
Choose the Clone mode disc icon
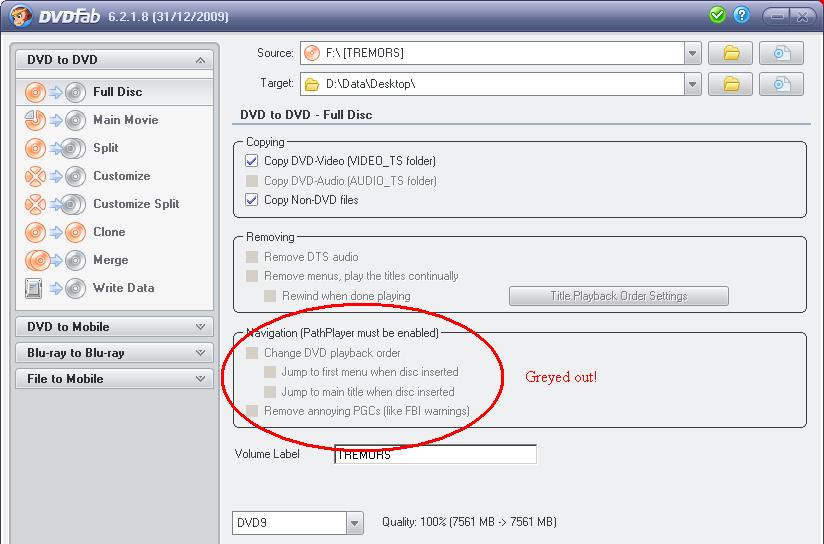pyautogui.click(x=55, y=232)
